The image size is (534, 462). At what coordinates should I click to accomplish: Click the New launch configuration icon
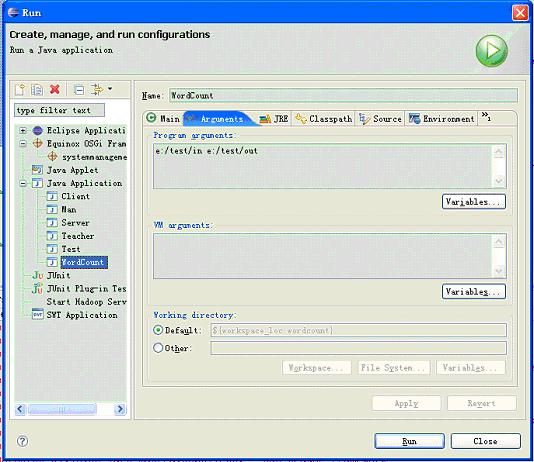pyautogui.click(x=20, y=90)
